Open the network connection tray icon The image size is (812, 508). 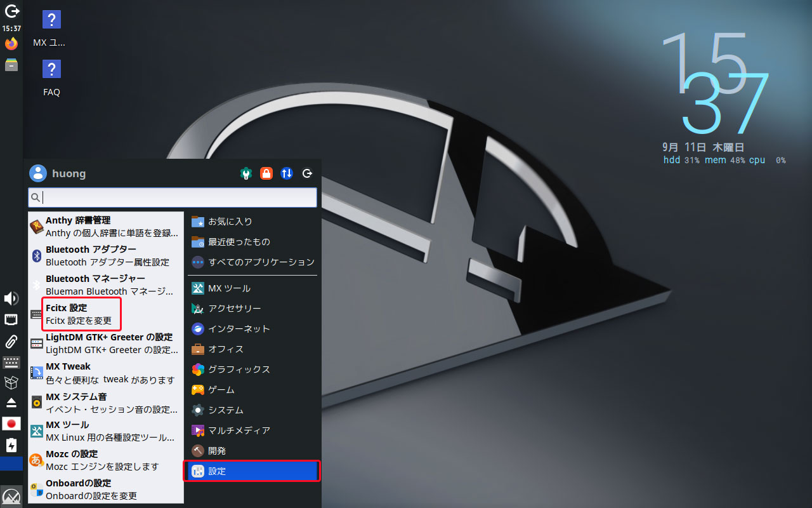11,319
